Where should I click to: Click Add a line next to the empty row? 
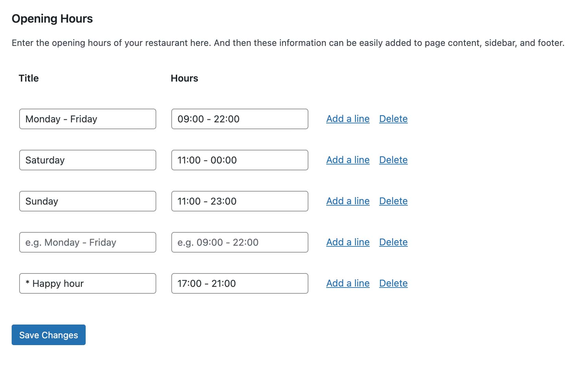pyautogui.click(x=347, y=242)
